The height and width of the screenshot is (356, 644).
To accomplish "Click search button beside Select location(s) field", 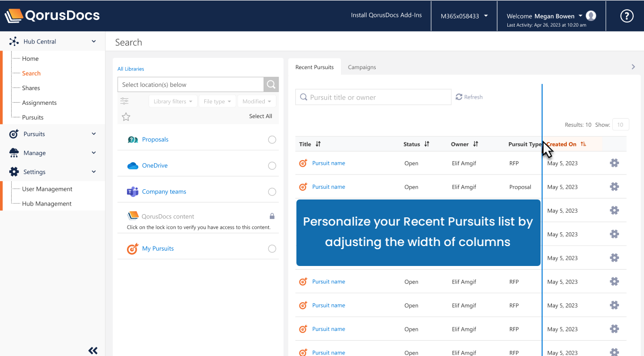I will click(271, 84).
